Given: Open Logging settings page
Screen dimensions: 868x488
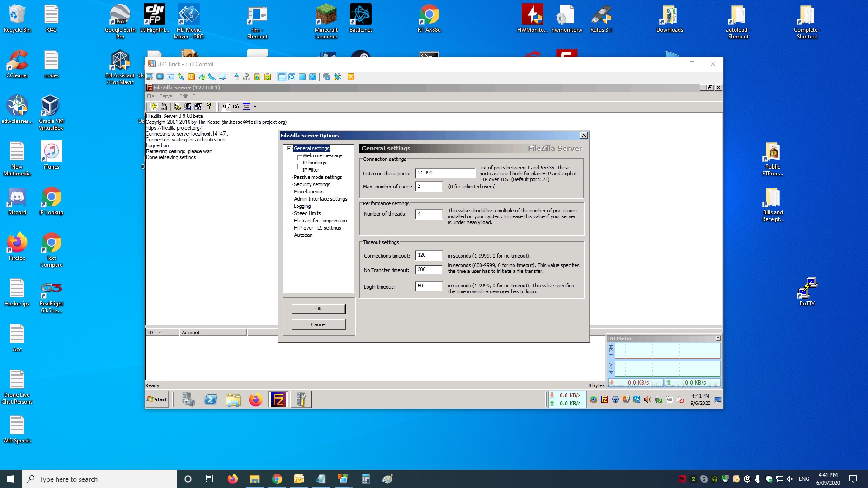Looking at the screenshot, I should [x=302, y=206].
